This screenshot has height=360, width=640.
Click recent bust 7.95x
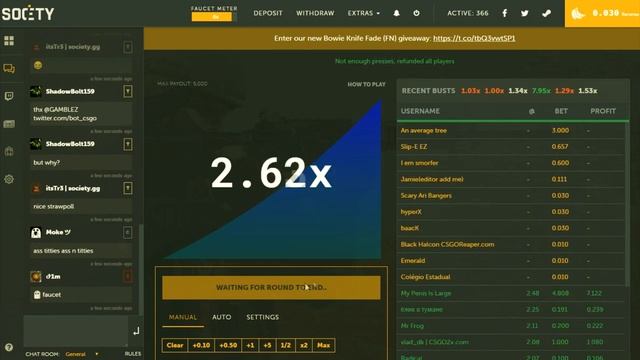[x=541, y=91]
